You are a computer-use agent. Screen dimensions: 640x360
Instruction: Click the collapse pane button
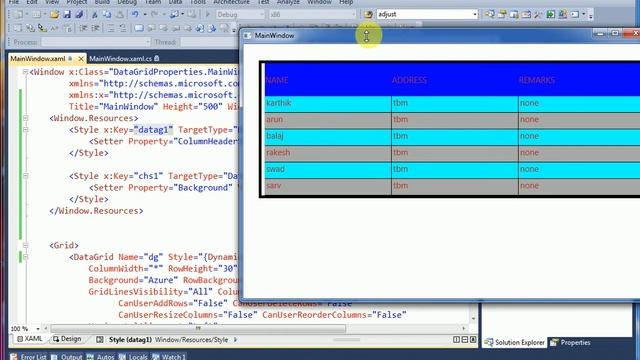pos(473,340)
